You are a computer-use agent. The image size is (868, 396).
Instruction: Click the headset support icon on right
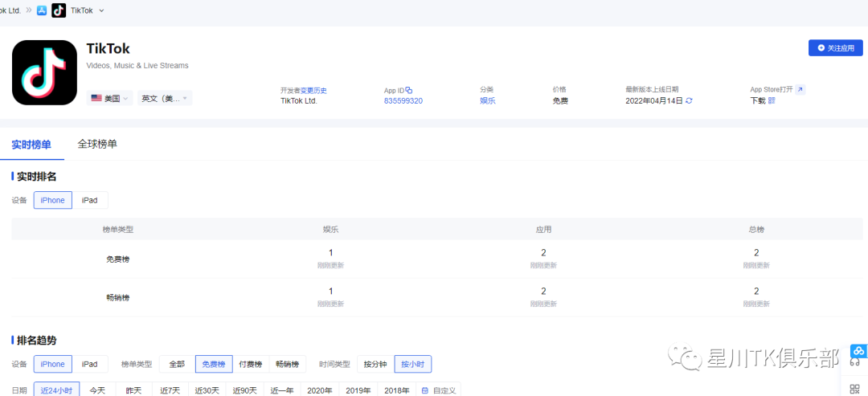[x=854, y=362]
